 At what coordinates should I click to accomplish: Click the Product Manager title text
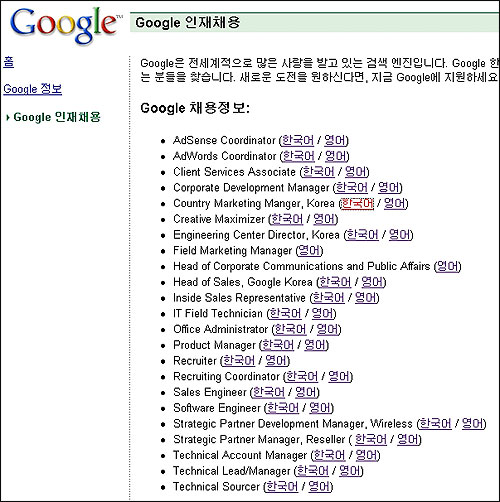[x=214, y=345]
